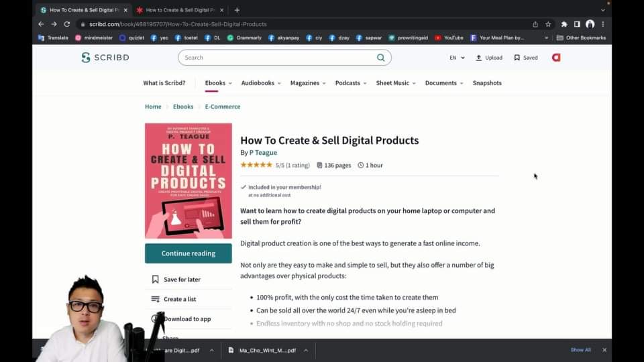Go back in browser history
The width and height of the screenshot is (644, 362).
pos(41,24)
